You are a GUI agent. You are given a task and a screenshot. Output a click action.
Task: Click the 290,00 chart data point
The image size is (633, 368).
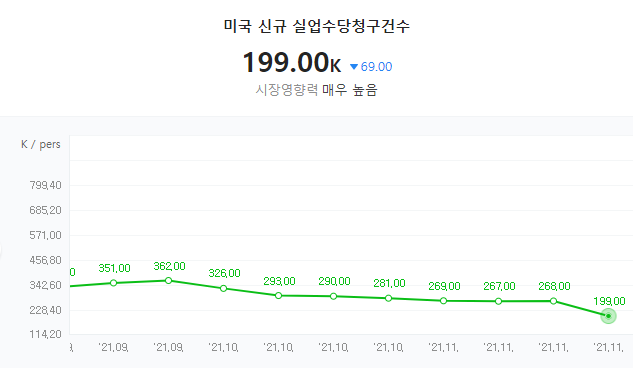[x=333, y=296]
